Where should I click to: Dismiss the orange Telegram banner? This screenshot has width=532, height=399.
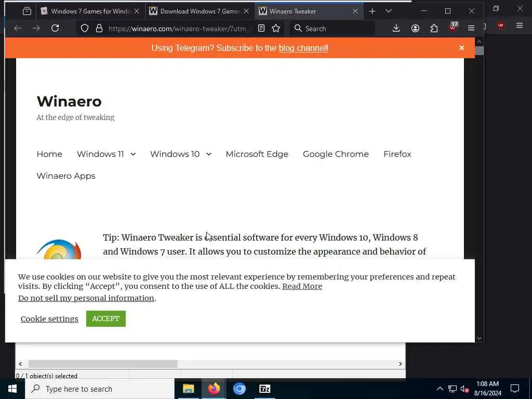click(x=462, y=48)
